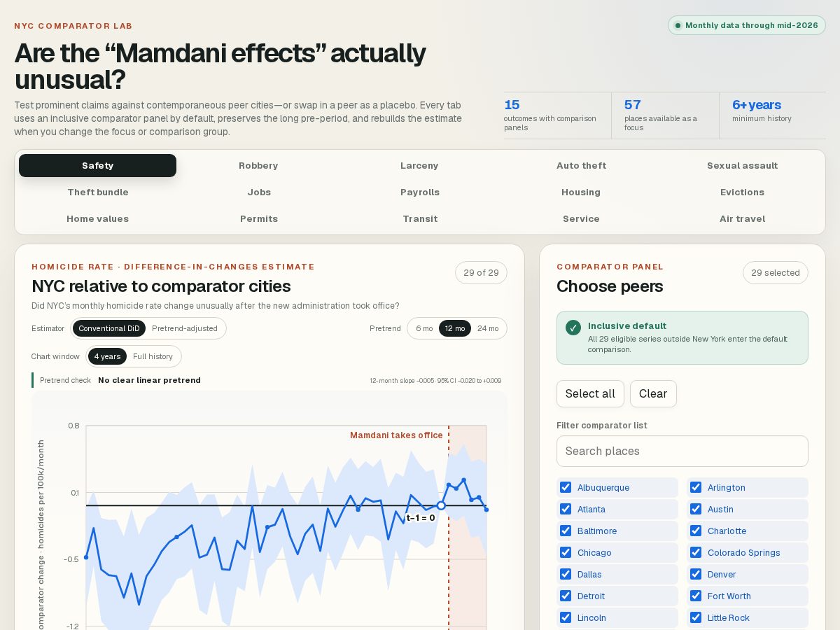
Task: Select the Theft bundle tab
Action: [x=97, y=192]
